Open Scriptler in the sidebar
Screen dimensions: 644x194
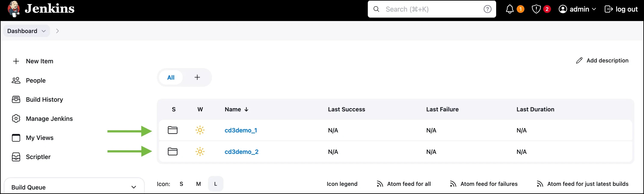pyautogui.click(x=38, y=157)
